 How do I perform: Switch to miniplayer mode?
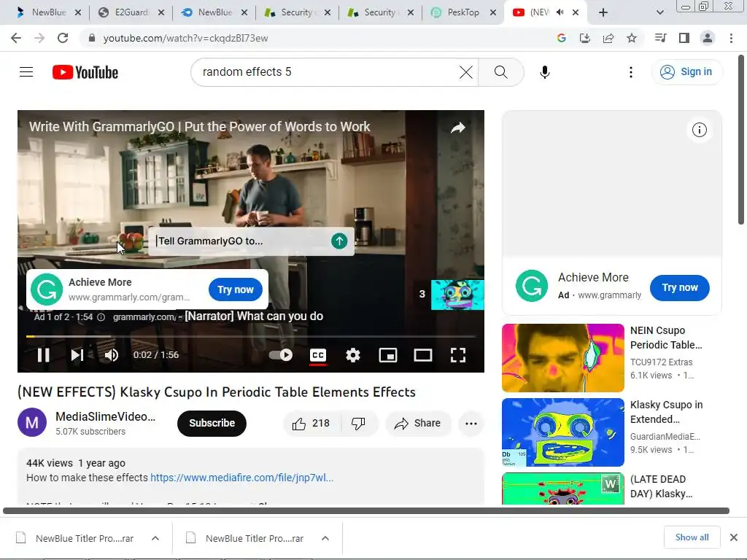pos(388,355)
